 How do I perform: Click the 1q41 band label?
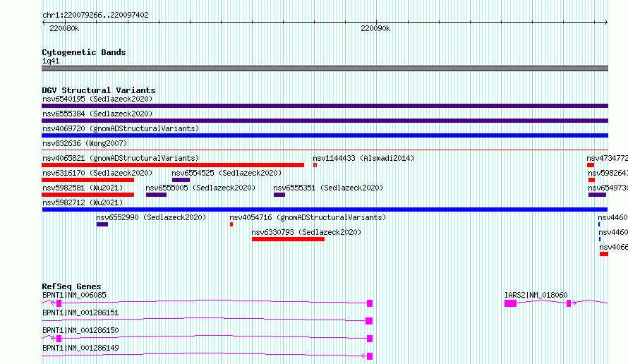click(x=51, y=61)
